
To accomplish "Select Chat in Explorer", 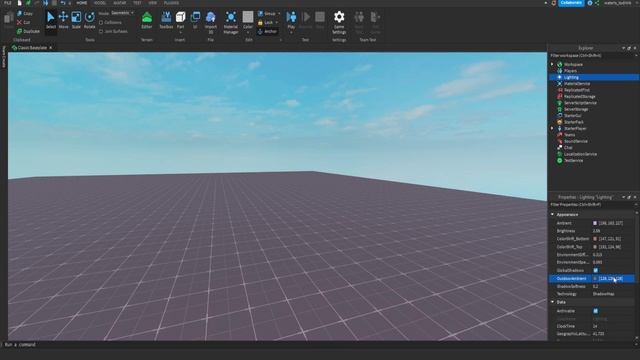I will (x=568, y=148).
